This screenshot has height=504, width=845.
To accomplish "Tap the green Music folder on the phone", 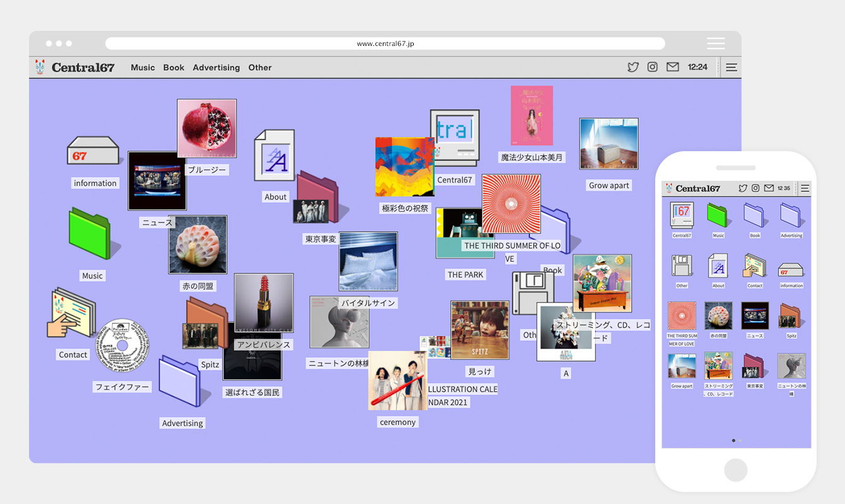I will (x=718, y=215).
